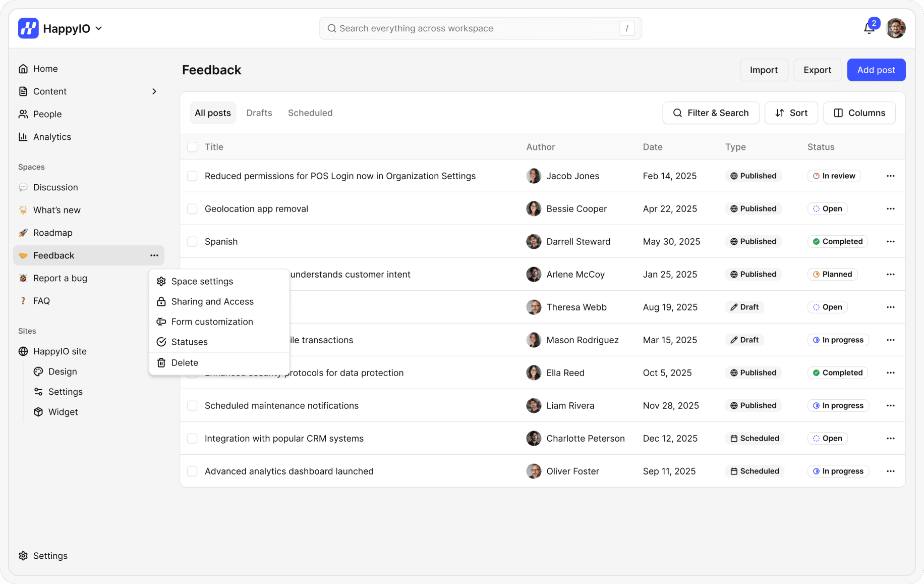Change Darrell Steward's Completed status badge
The image size is (924, 584).
pyautogui.click(x=837, y=241)
